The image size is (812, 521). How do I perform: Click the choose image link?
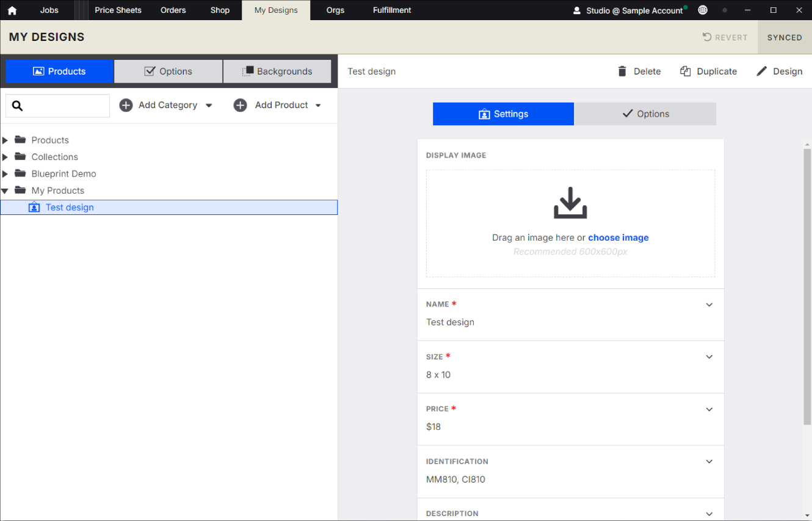[618, 238]
